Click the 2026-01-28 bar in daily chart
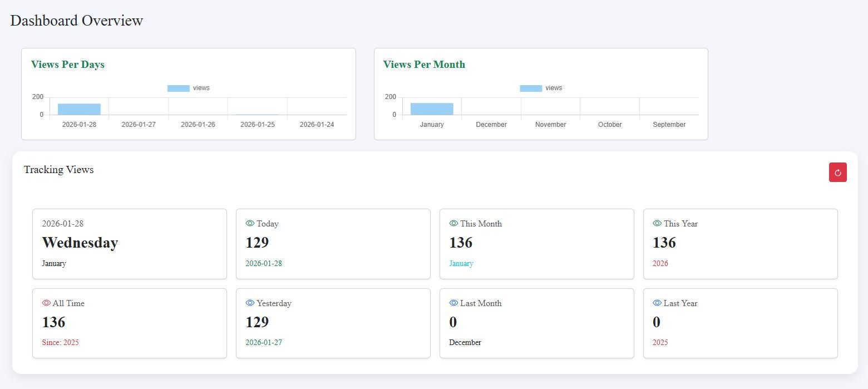This screenshot has height=389, width=868. click(79, 109)
